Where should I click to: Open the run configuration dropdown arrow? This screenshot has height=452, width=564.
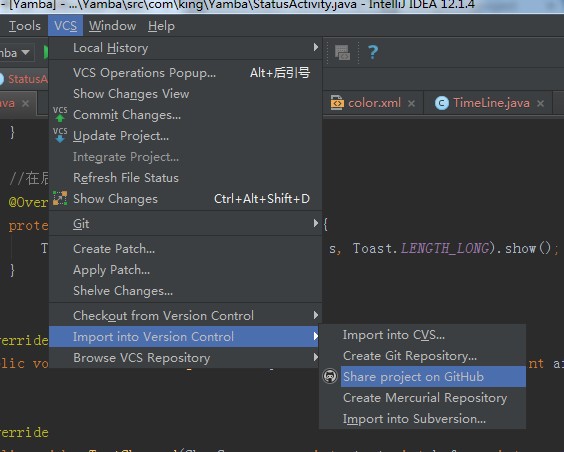click(25, 52)
